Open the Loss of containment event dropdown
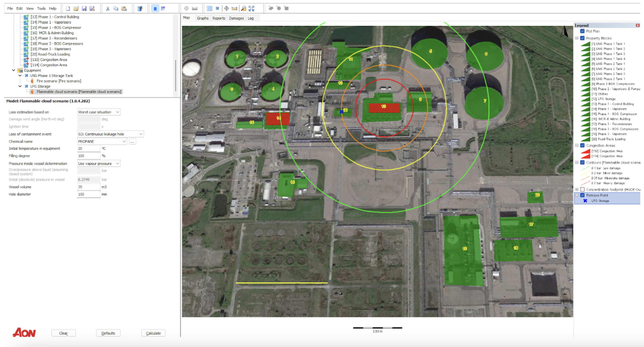Image resolution: width=644 pixels, height=347 pixels. pyautogui.click(x=141, y=134)
